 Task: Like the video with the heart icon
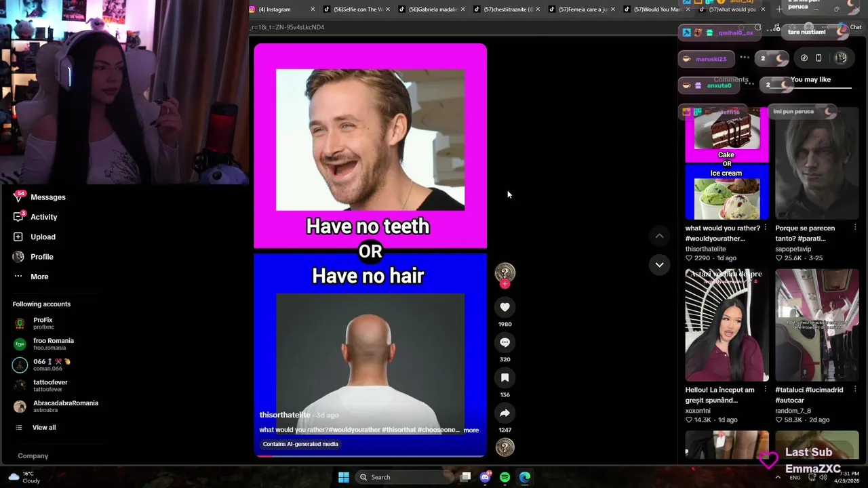click(x=505, y=307)
